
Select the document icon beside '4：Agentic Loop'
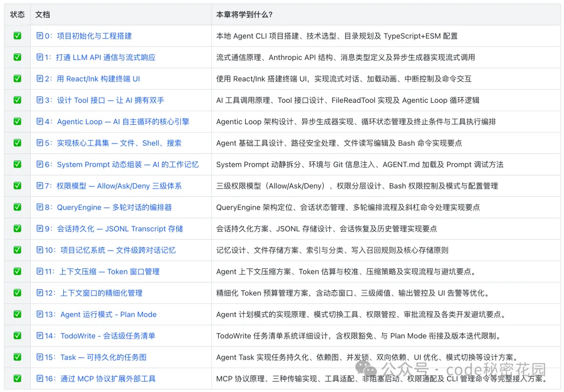[40, 122]
